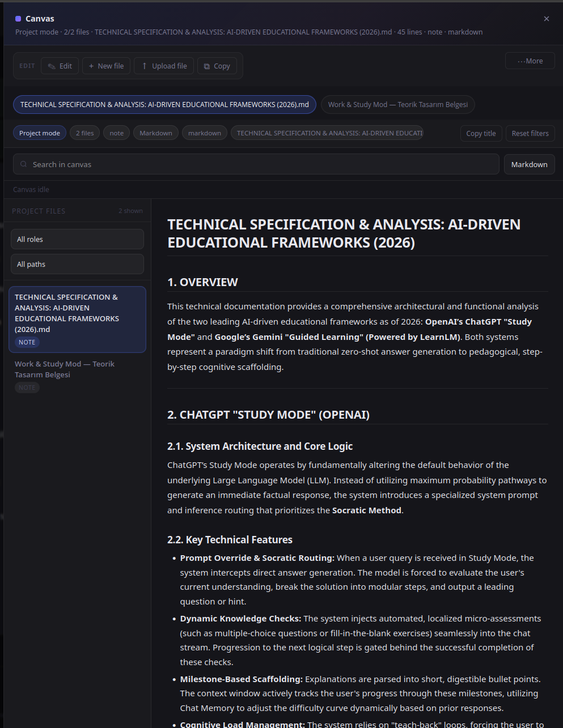This screenshot has height=728, width=563.
Task: Focus the Search in canvas field
Action: click(256, 164)
